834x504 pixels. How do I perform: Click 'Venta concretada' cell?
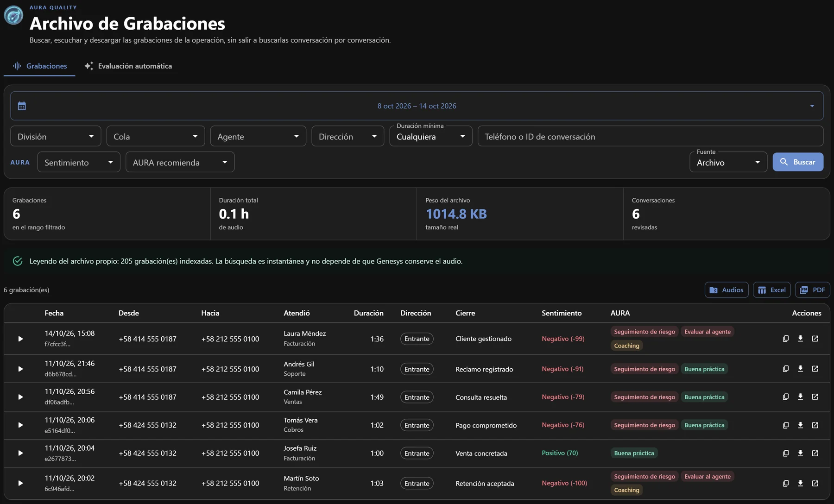coord(481,454)
